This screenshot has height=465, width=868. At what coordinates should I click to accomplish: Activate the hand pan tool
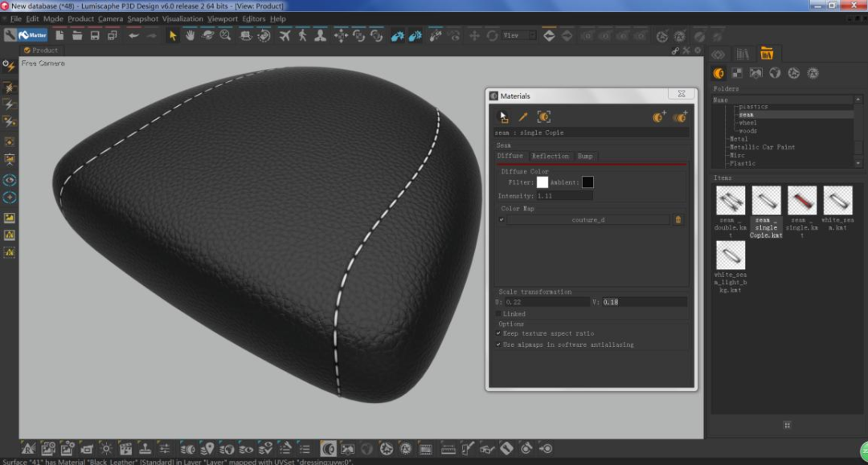point(190,35)
